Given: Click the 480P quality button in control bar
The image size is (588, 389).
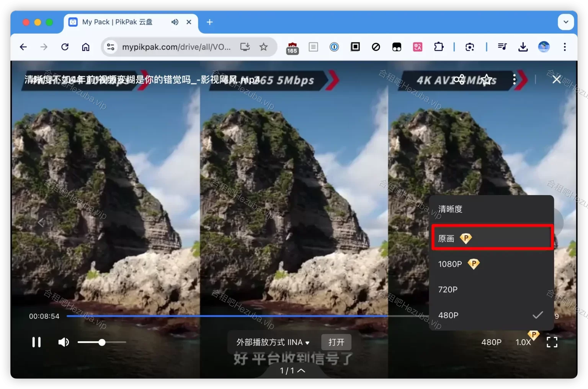Looking at the screenshot, I should click(491, 342).
